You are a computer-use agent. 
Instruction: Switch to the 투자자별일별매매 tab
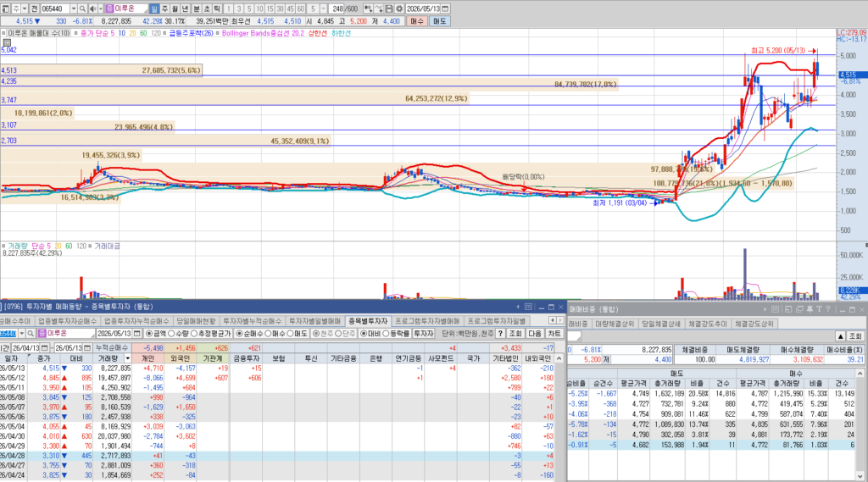tap(315, 321)
